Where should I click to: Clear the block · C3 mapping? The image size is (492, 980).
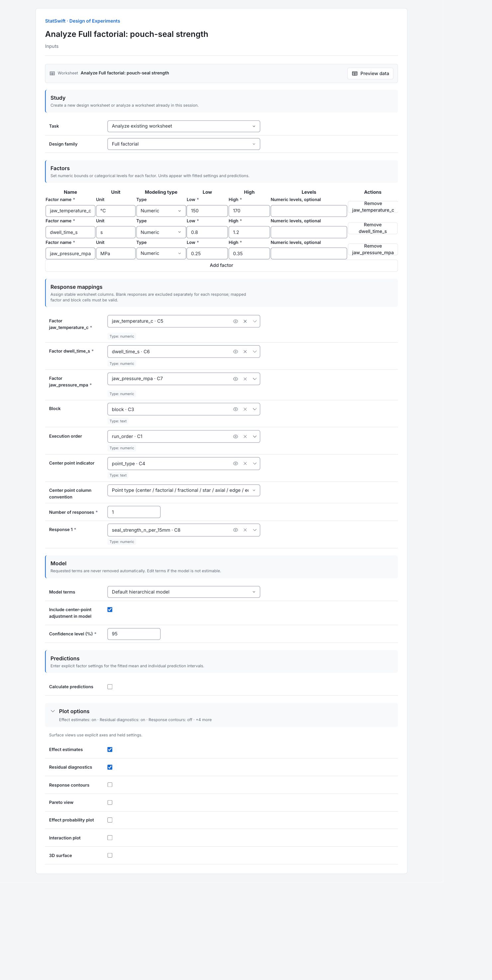245,409
